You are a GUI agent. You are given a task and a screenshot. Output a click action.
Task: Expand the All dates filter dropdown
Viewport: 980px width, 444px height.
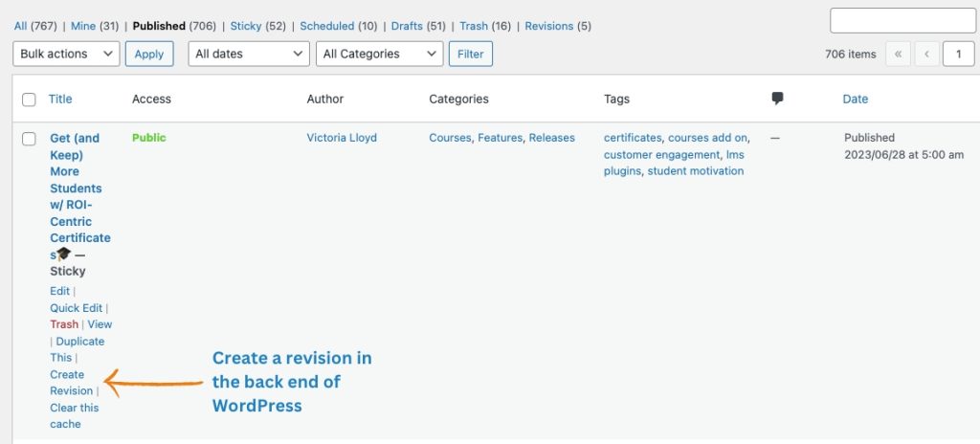[x=248, y=55]
